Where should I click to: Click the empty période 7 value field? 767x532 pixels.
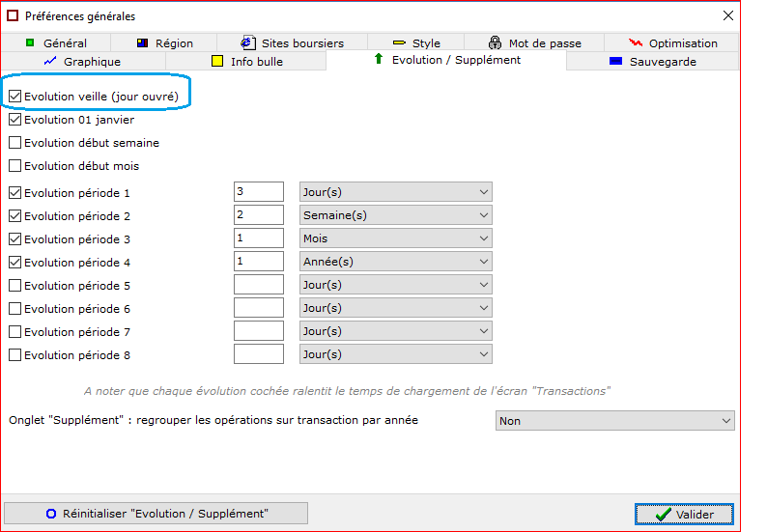259,331
